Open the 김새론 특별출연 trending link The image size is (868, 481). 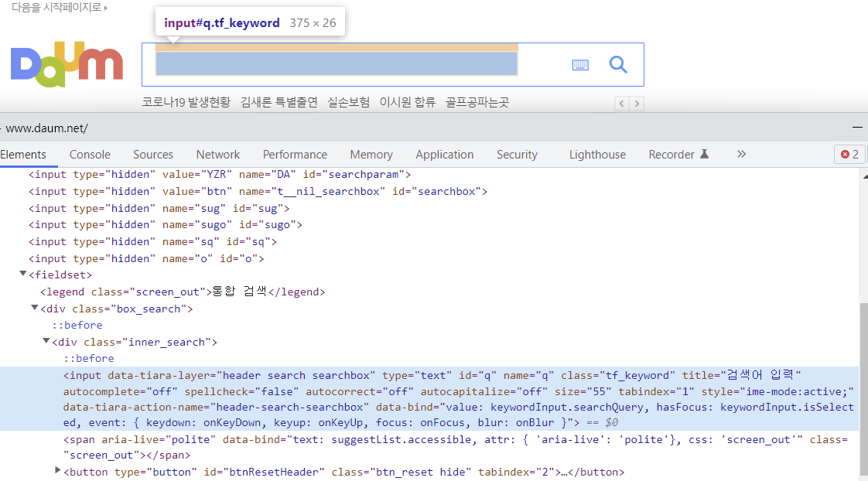tap(279, 102)
